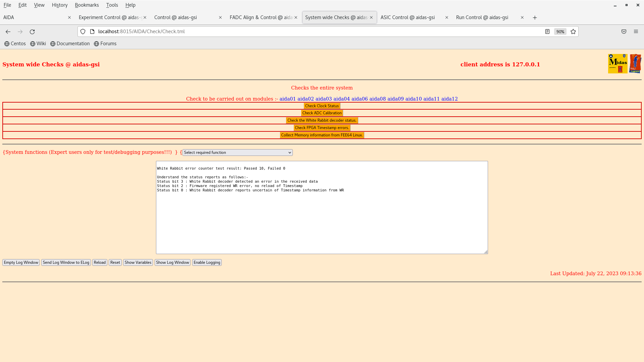Open the Bookmarks menu
This screenshot has width=644, height=362.
pyautogui.click(x=87, y=5)
